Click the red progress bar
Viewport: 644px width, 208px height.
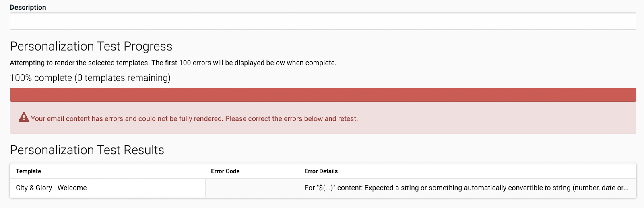tap(323, 95)
